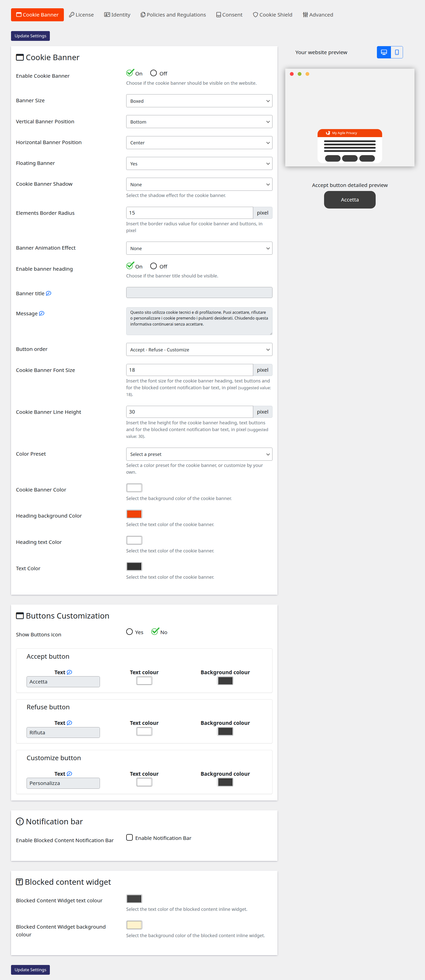Click the Elements Border Radius input field
Image resolution: width=425 pixels, height=980 pixels.
coord(189,212)
